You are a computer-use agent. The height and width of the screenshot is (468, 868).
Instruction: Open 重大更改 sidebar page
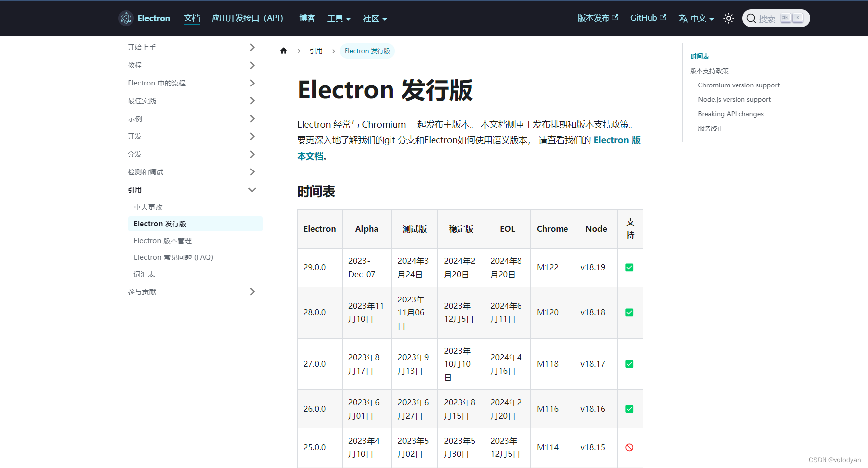tap(148, 207)
